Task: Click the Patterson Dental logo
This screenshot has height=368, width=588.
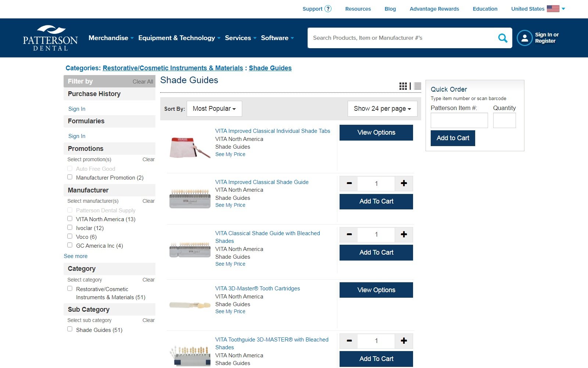Action: (x=50, y=38)
